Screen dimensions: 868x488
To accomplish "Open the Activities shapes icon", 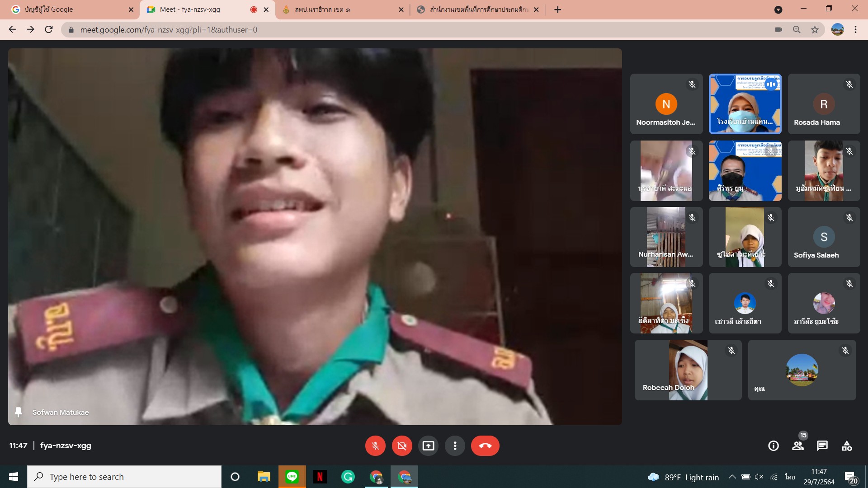I will coord(847,446).
